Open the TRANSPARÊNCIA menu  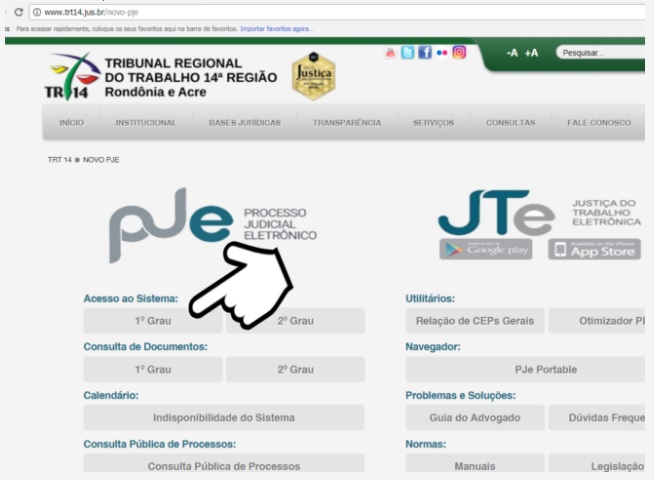coord(347,123)
